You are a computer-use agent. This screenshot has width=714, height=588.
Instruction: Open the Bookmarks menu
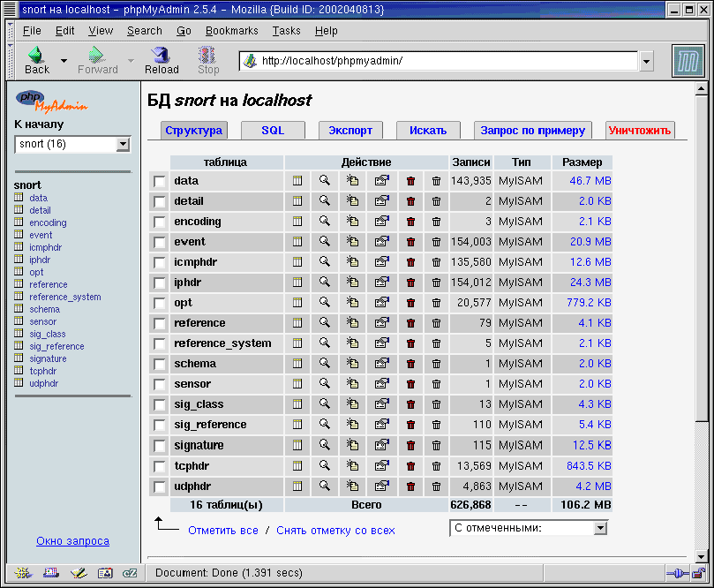click(x=232, y=31)
